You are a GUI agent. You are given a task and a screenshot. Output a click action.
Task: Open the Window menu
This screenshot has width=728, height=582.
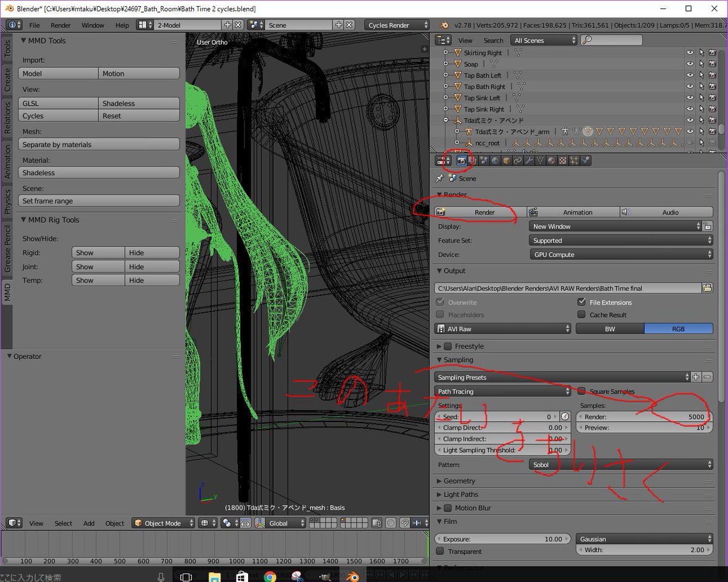93,25
